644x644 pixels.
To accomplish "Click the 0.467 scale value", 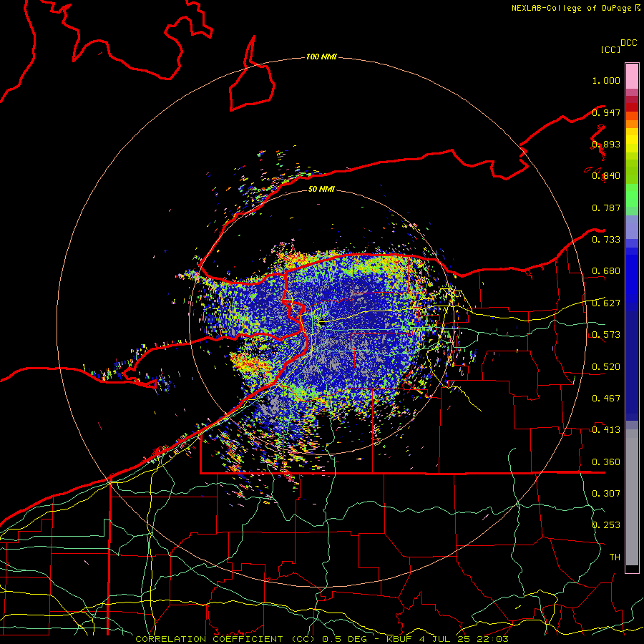I will (x=606, y=399).
